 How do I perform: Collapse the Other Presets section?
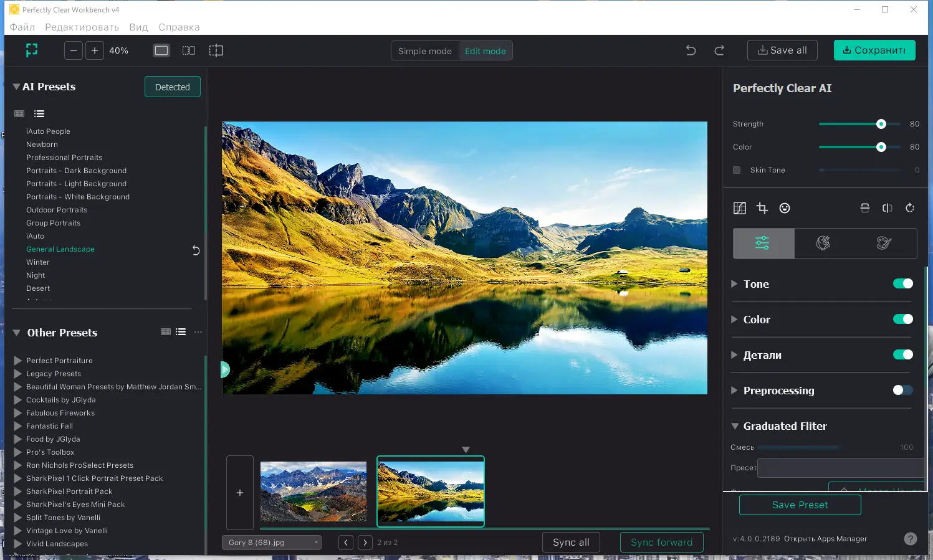[x=16, y=333]
